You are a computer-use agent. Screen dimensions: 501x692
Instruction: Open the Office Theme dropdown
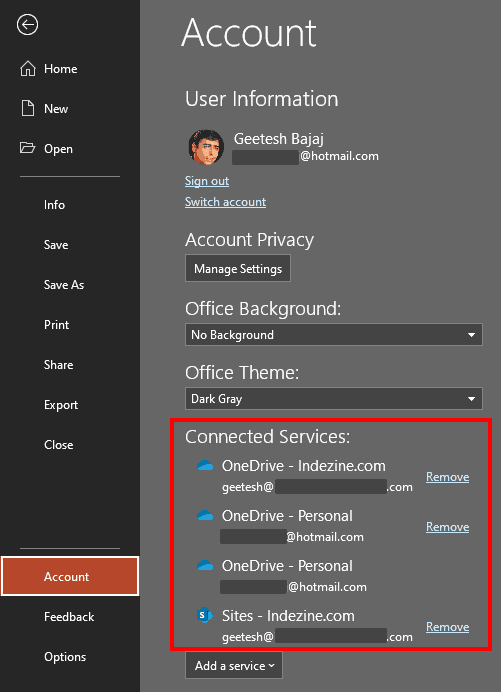tap(334, 399)
